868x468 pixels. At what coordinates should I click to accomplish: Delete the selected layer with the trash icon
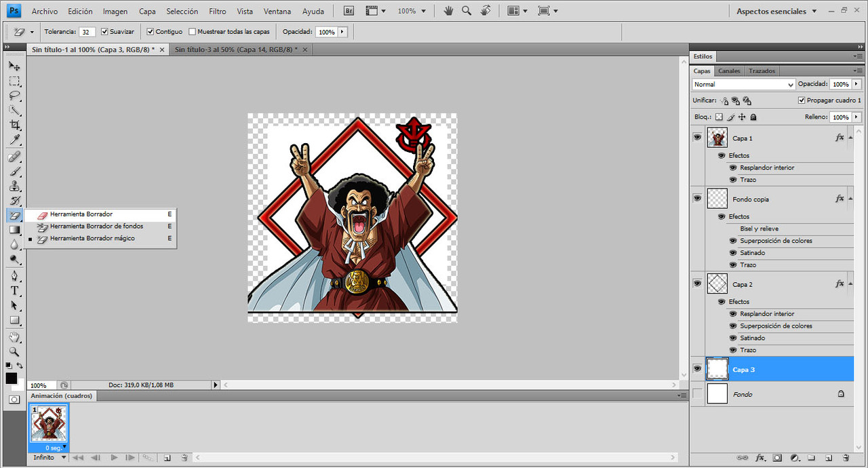click(846, 458)
